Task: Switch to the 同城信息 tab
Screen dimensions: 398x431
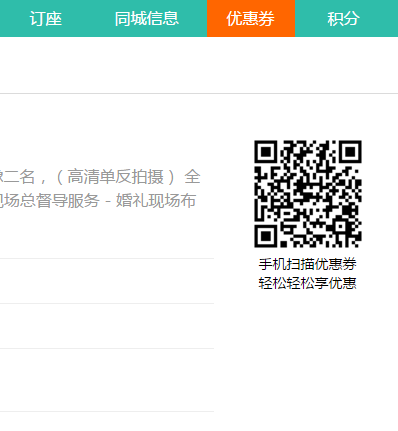Action: [x=147, y=18]
